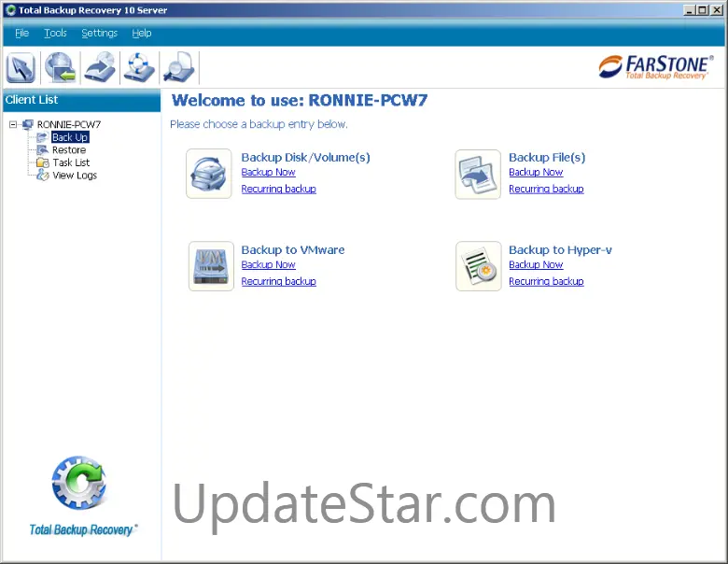
Task: Collapse the RONNIE-PCW7 tree node
Action: pos(13,124)
